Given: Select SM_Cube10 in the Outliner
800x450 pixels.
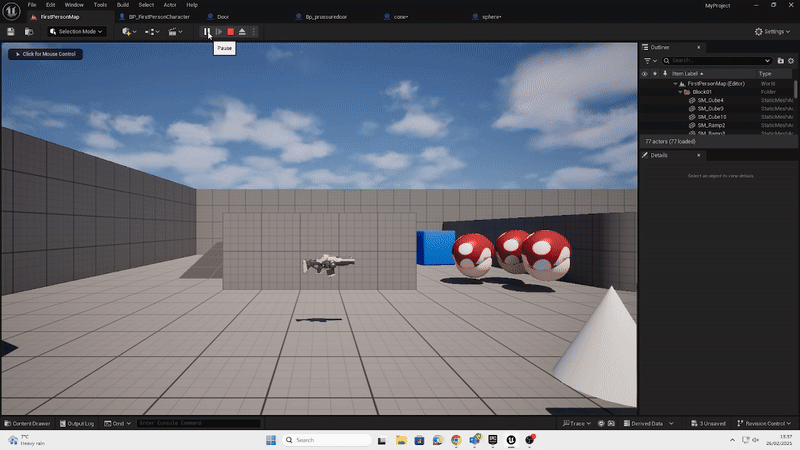Looking at the screenshot, I should (712, 117).
